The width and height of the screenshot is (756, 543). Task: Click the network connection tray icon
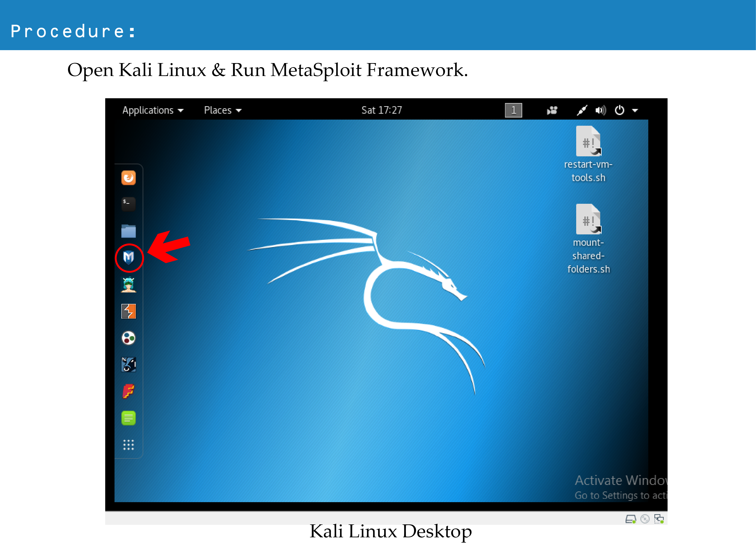click(x=582, y=111)
